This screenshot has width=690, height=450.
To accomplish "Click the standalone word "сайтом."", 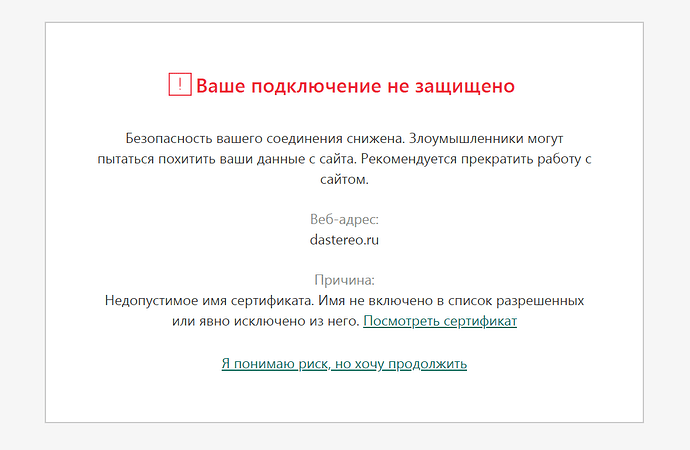I will (x=345, y=180).
